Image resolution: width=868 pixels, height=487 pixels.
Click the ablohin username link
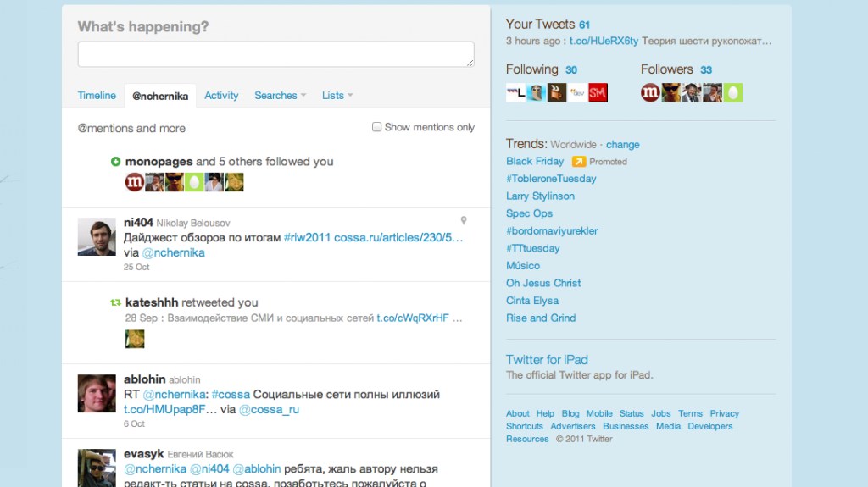144,379
